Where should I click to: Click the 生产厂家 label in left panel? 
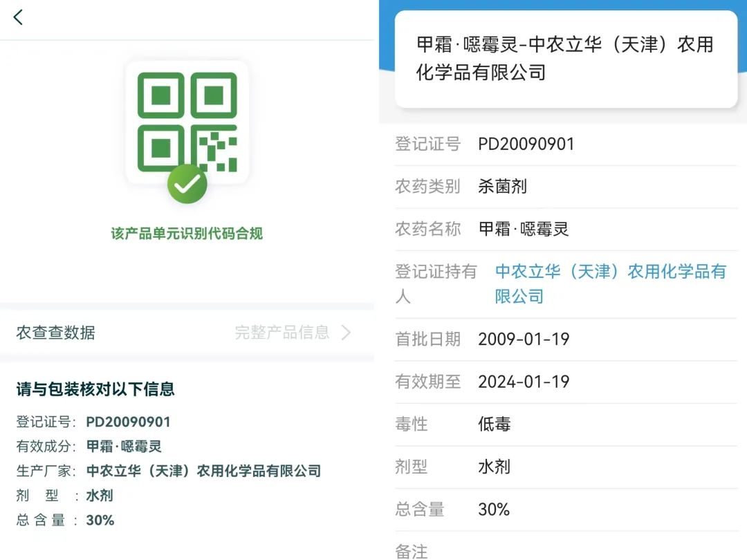click(46, 471)
